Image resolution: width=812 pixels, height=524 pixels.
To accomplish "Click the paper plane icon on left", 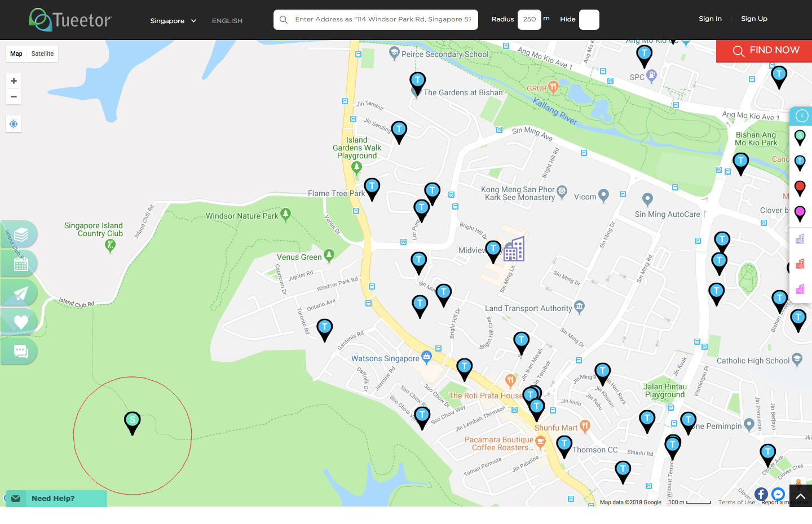I will pos(21,293).
